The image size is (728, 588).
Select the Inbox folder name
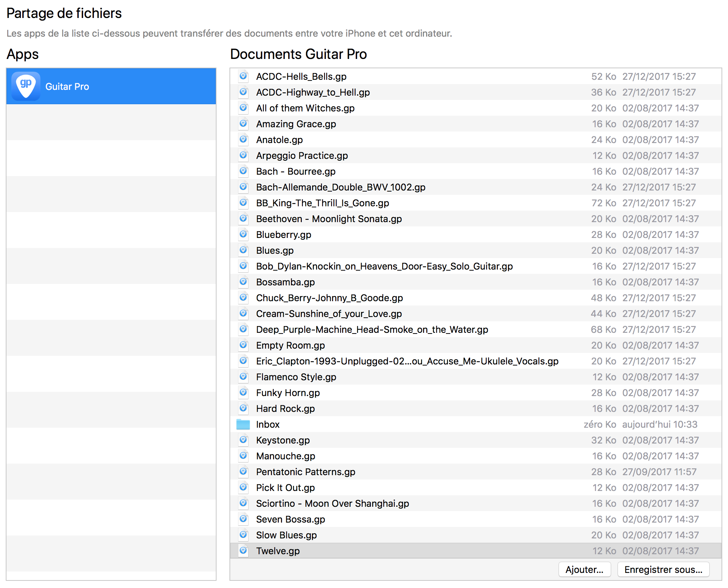(268, 424)
